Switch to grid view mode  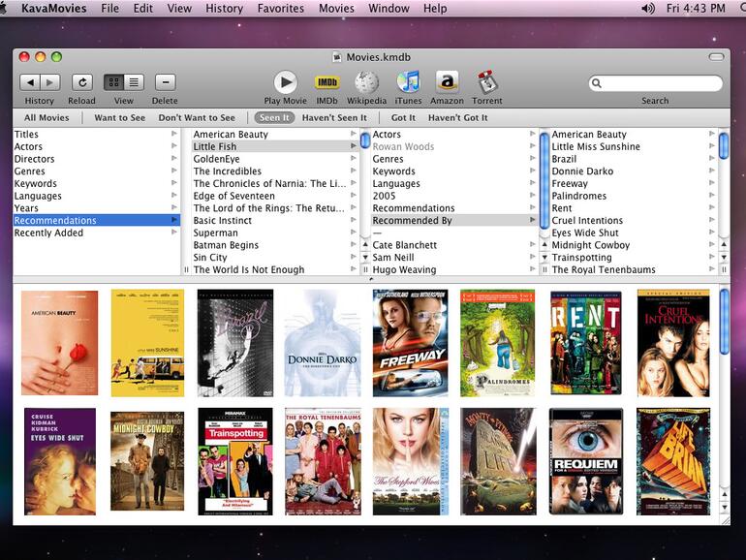[113, 83]
